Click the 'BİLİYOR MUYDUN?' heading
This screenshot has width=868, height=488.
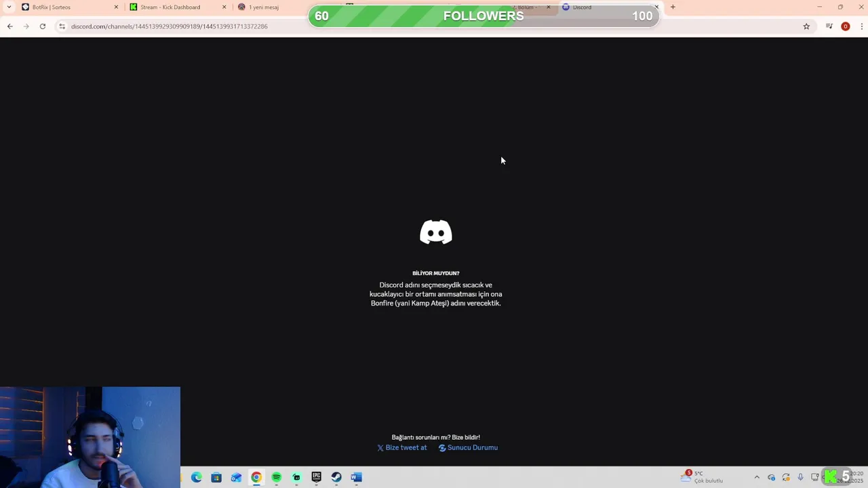(435, 273)
